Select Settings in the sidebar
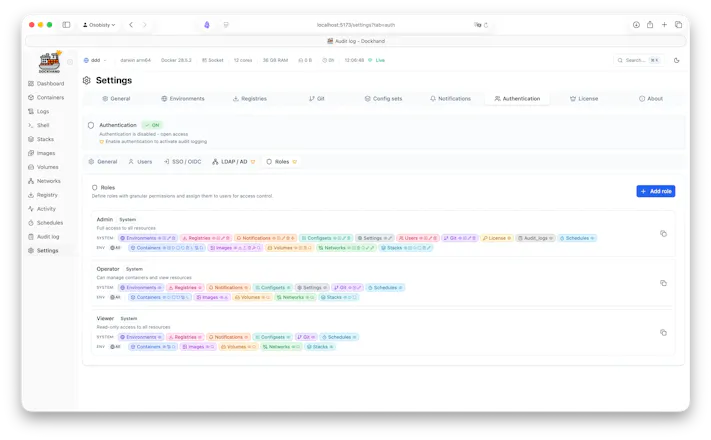Viewport: 711px width, 440px height. click(x=43, y=250)
